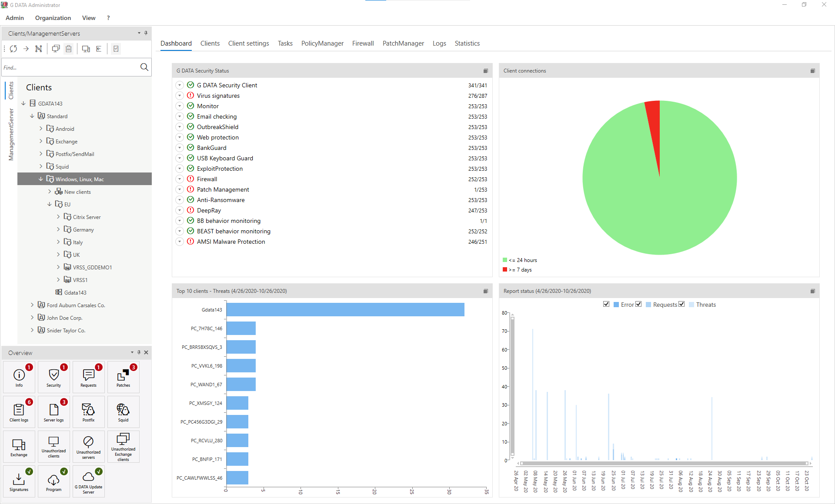
Task: Select the Citrix Server tree item
Action: 87,217
